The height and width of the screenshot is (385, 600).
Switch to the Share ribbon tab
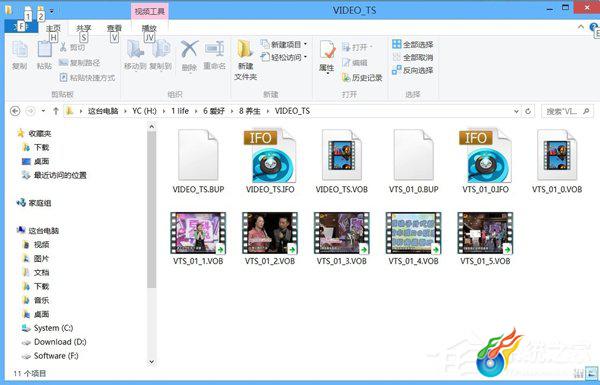point(83,28)
